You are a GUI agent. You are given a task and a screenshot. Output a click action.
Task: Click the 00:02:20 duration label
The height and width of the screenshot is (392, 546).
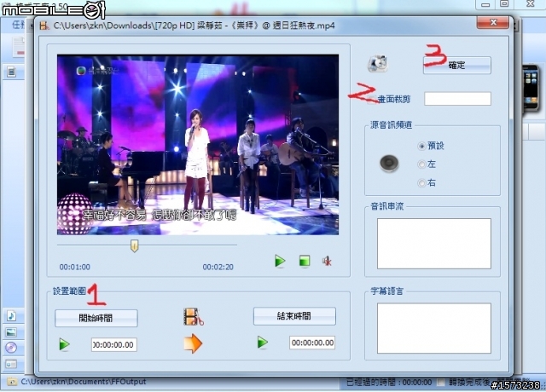pyautogui.click(x=218, y=267)
